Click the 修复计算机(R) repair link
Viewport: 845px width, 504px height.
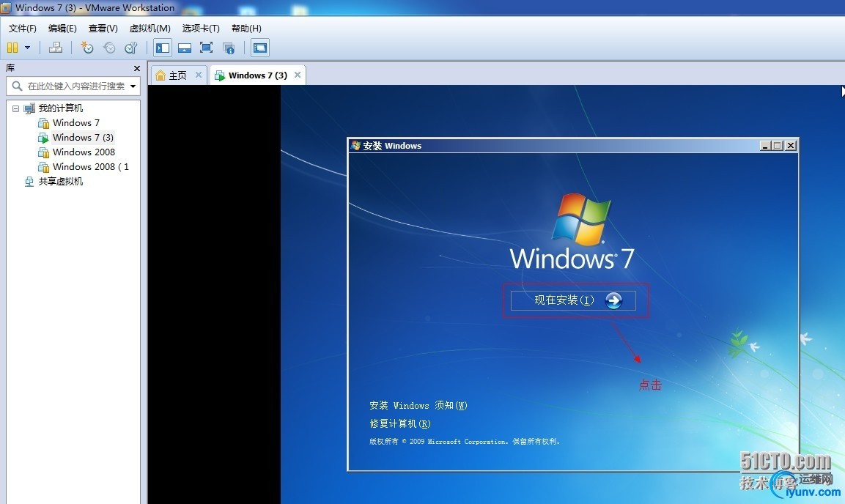pyautogui.click(x=400, y=423)
